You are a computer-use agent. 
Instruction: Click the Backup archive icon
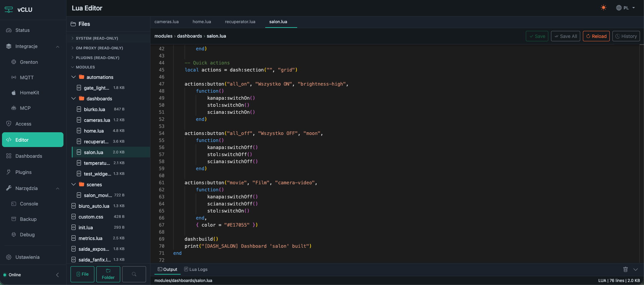tap(14, 219)
